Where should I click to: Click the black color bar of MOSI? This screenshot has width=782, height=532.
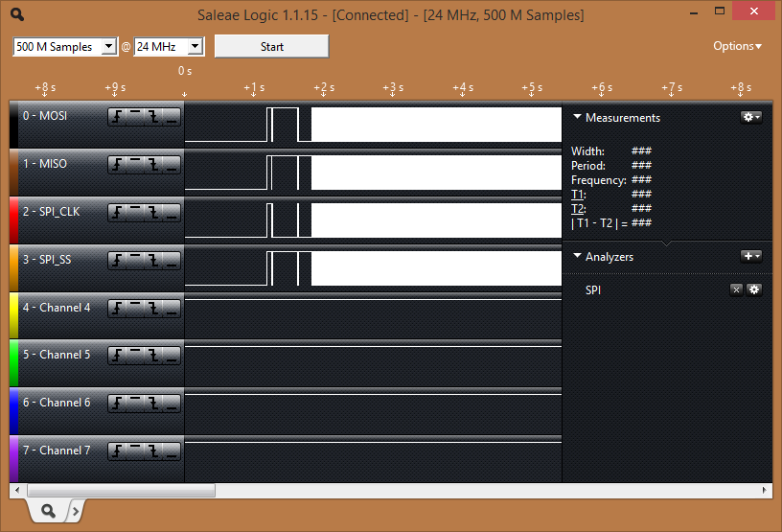point(14,125)
